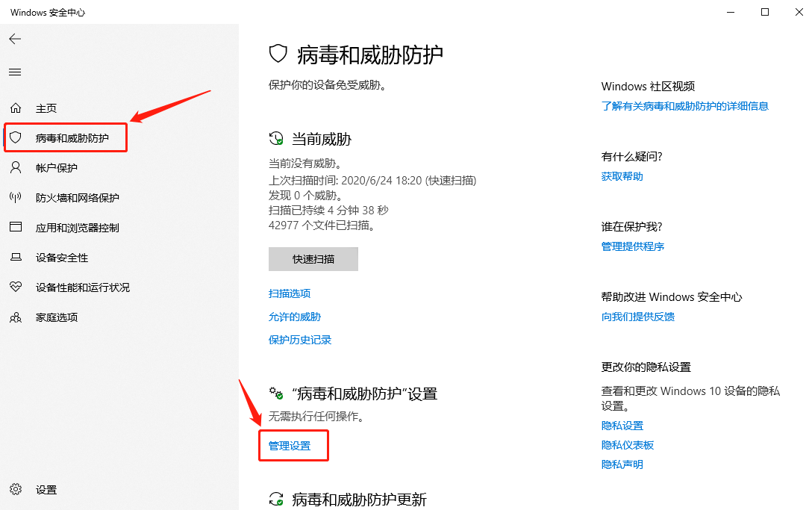Open 保护历史记录
Screen dimensions: 812x510
[300, 340]
